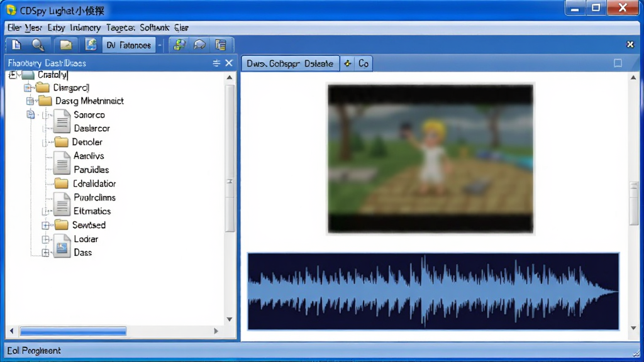Switch to the Co tab

tap(364, 63)
